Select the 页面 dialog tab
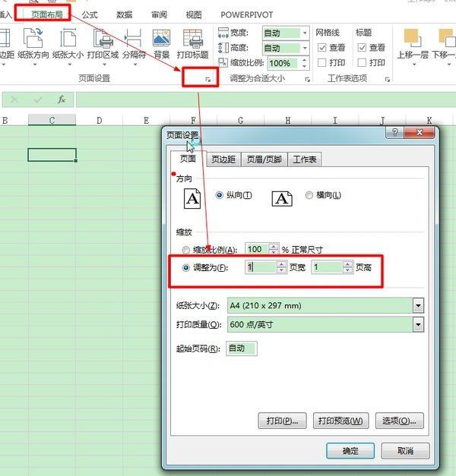This screenshot has height=476, width=456. pos(188,159)
